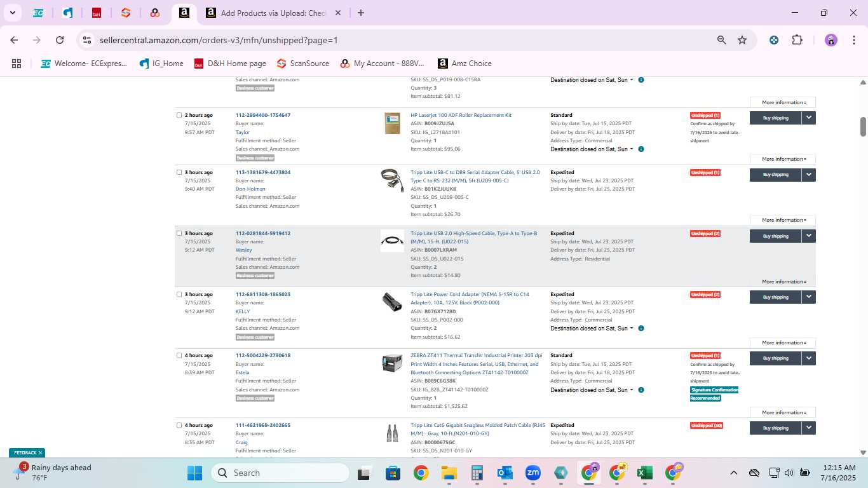Click the browser back arrow

pyautogui.click(x=15, y=40)
